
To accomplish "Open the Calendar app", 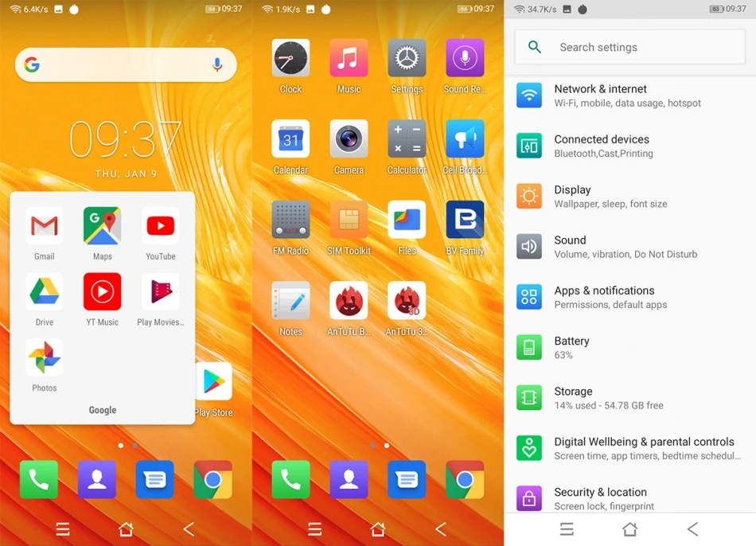I will click(290, 139).
